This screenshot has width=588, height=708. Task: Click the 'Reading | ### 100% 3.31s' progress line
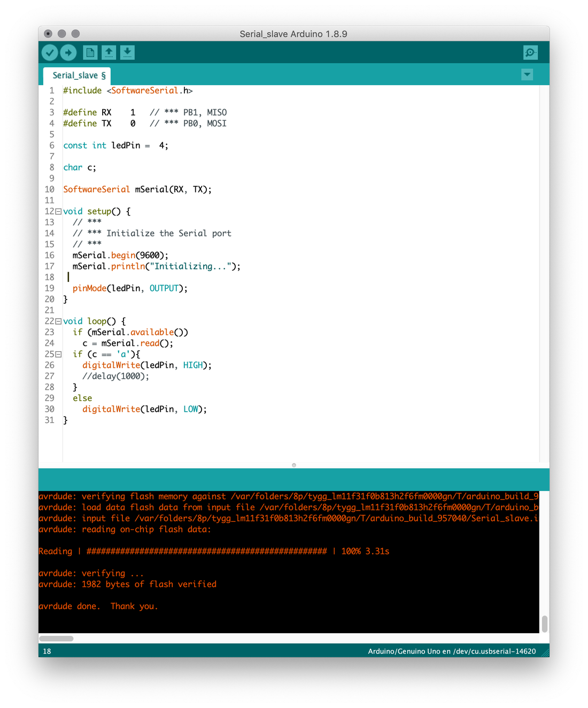214,551
